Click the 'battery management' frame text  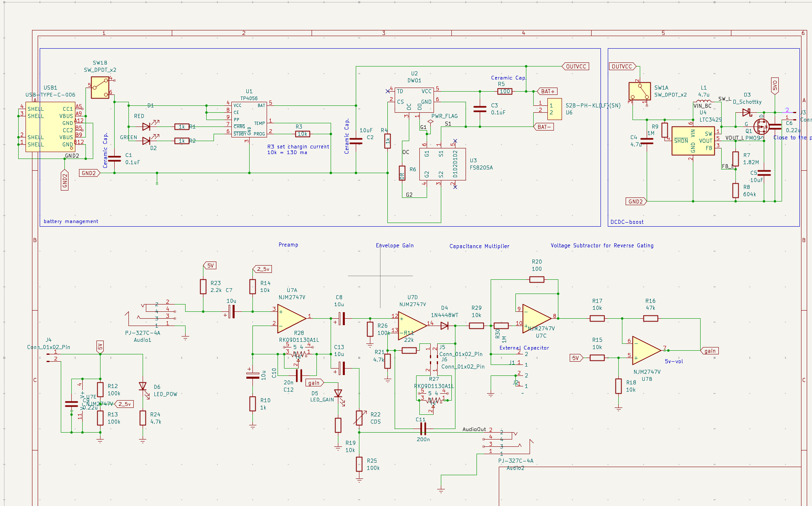click(71, 221)
